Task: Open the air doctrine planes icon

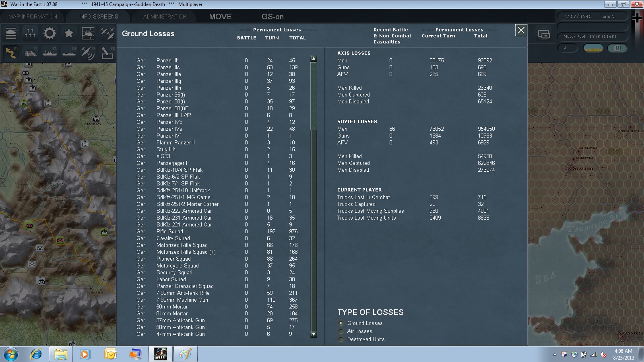Action: click(x=107, y=33)
